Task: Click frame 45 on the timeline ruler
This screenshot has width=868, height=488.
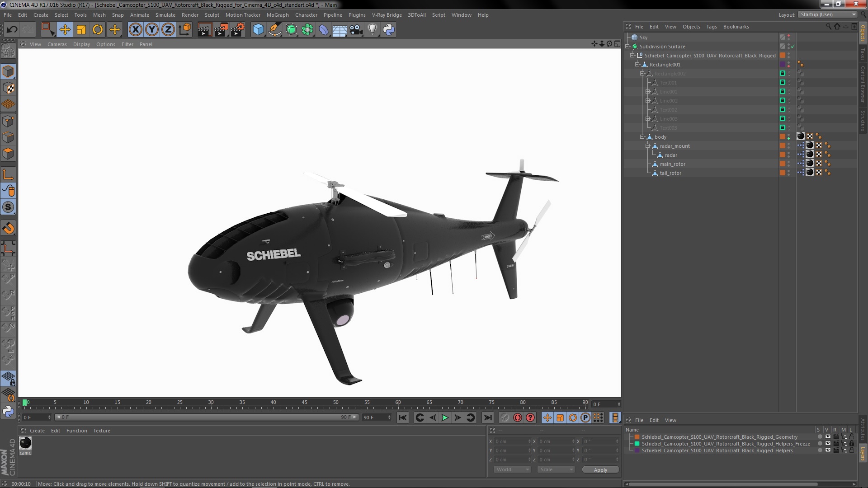Action: tap(304, 403)
